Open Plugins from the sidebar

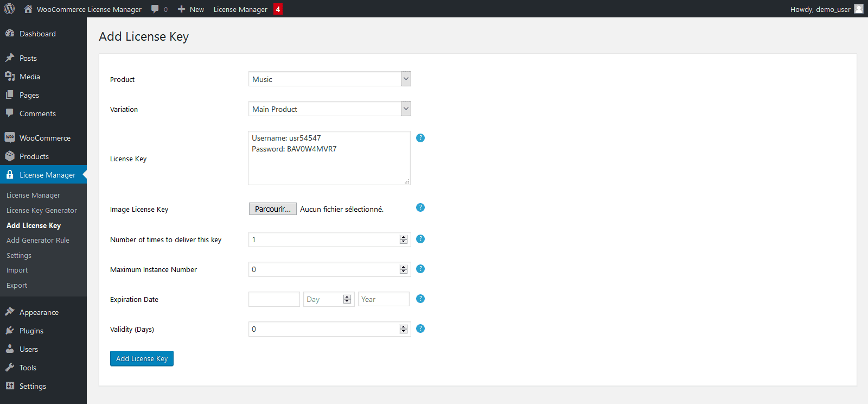coord(31,331)
